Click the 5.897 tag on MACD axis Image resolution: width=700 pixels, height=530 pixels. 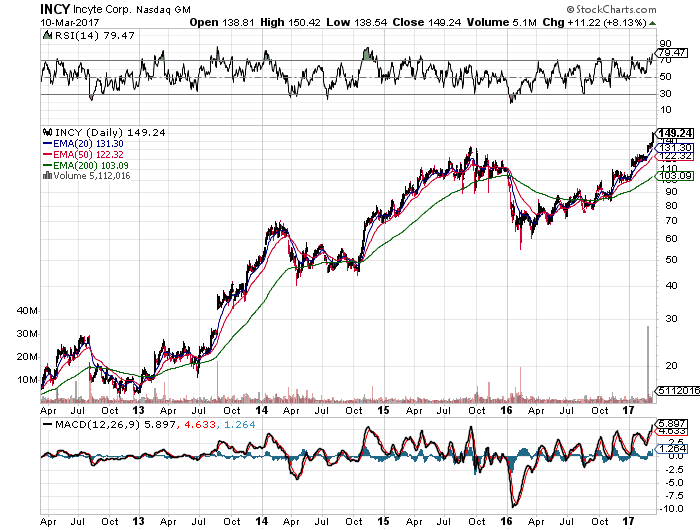(672, 423)
